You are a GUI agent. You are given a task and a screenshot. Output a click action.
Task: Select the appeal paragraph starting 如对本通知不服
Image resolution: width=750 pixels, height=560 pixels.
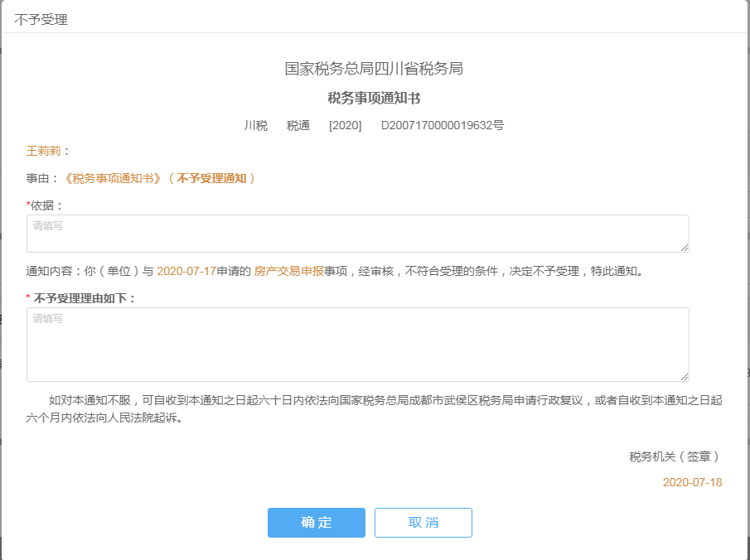click(x=374, y=409)
